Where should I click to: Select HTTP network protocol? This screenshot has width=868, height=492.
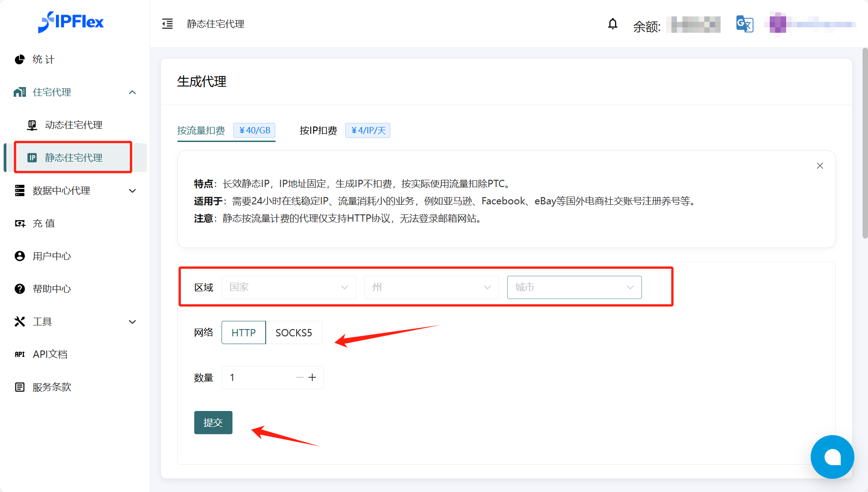pos(243,333)
